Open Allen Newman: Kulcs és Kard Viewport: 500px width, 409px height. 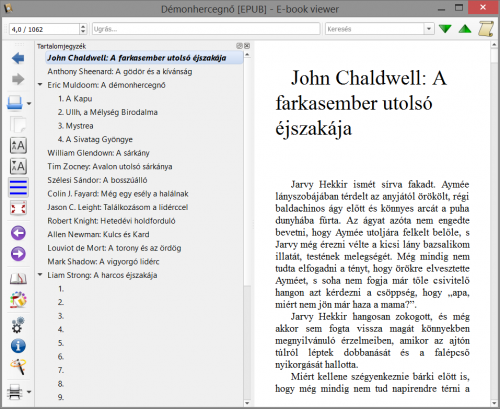(x=98, y=234)
